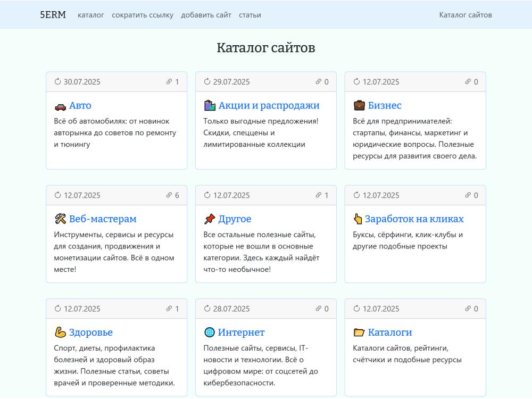532x399 pixels.
Task: Open the каталог item in the navbar
Action: tap(90, 15)
